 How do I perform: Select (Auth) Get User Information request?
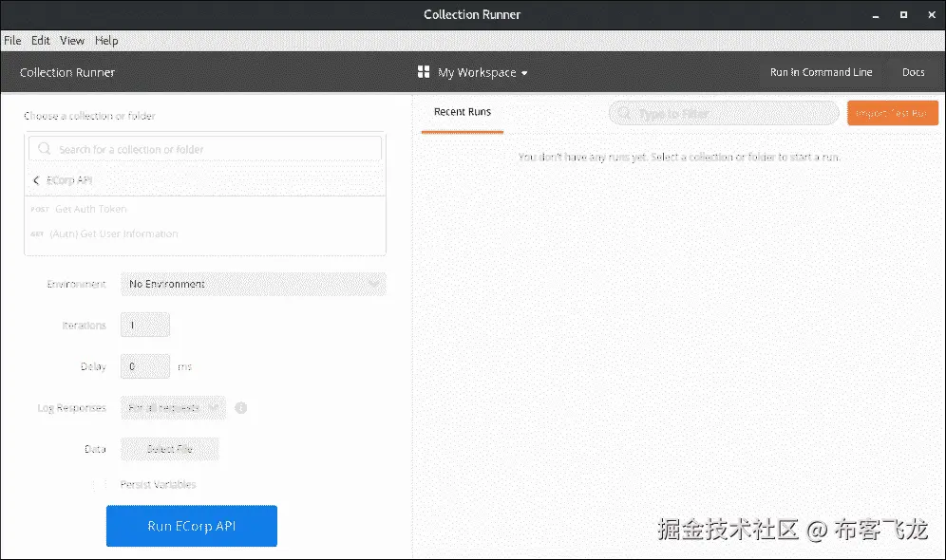point(205,233)
